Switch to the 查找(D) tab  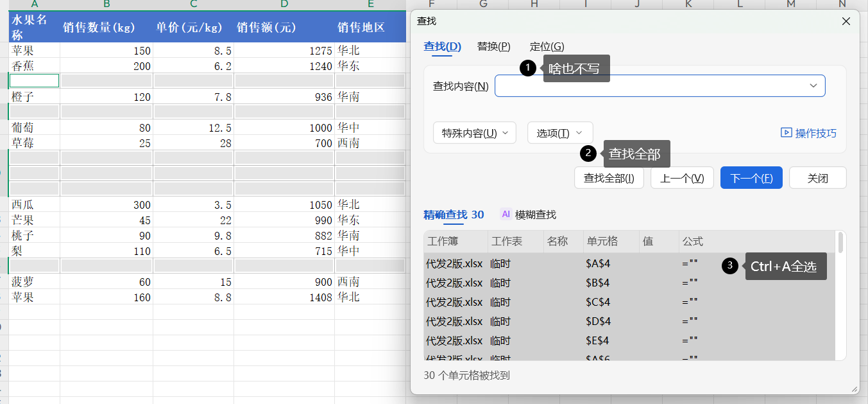(x=442, y=46)
